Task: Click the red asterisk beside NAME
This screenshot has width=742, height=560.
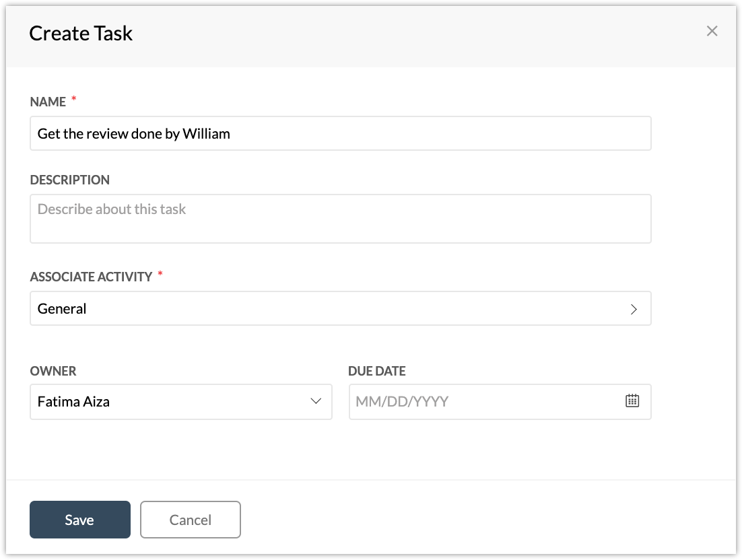Action: pyautogui.click(x=74, y=100)
